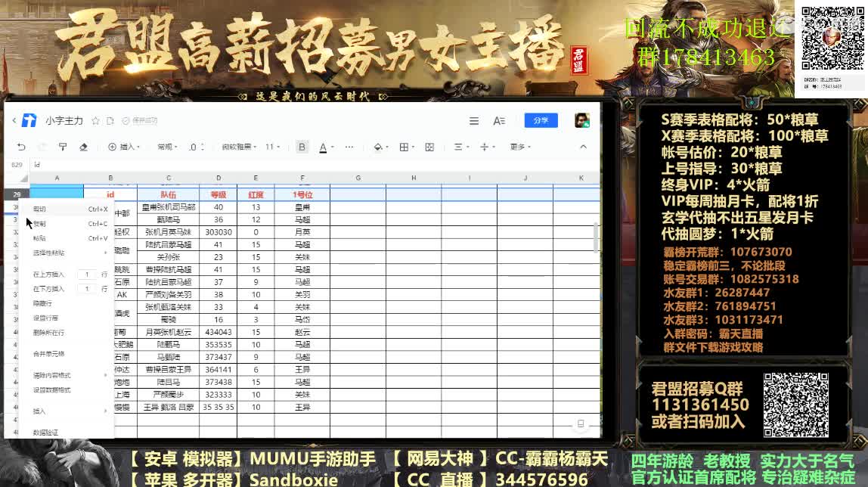This screenshot has width=868, height=487.
Task: Adjust decimal places with the .0 control
Action: click(196, 147)
